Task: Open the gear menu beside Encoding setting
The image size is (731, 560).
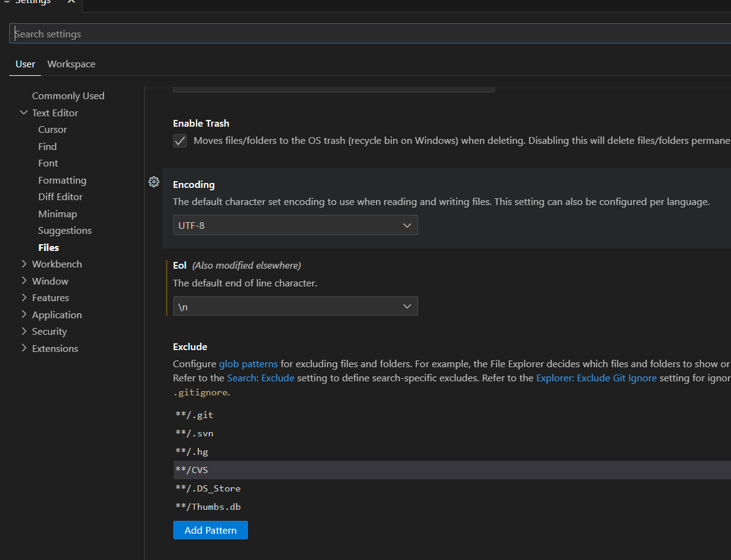Action: (x=154, y=182)
